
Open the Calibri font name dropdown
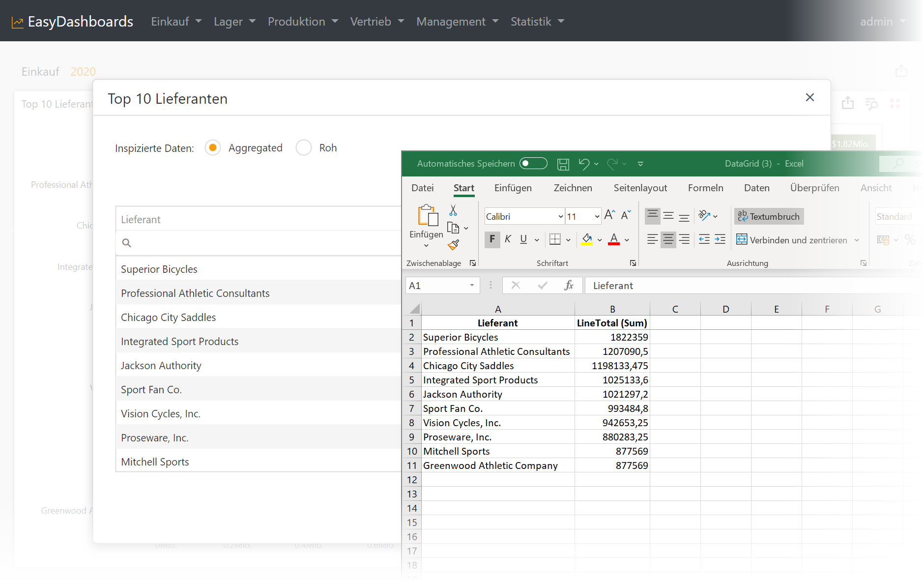pyautogui.click(x=560, y=217)
